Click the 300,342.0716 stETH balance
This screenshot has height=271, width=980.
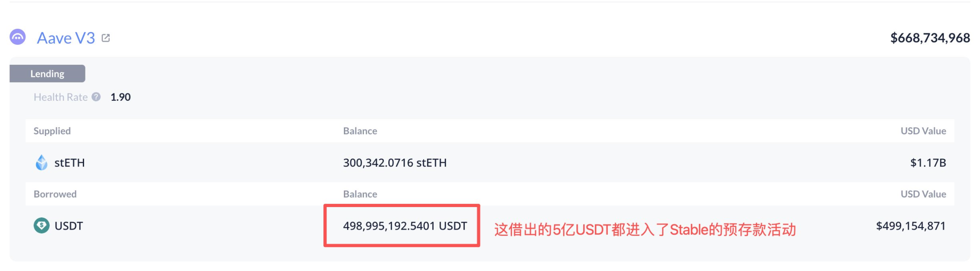coord(395,163)
